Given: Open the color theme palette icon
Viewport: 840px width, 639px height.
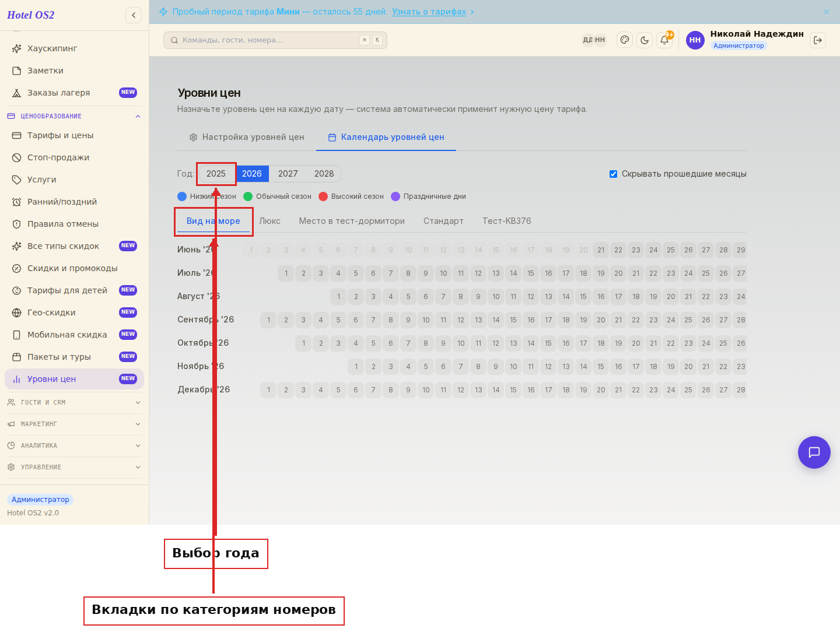Looking at the screenshot, I should pyautogui.click(x=625, y=40).
